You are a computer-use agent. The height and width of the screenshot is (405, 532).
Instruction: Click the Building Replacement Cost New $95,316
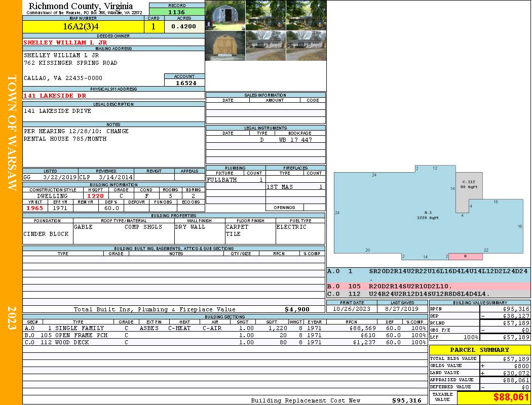point(406,400)
